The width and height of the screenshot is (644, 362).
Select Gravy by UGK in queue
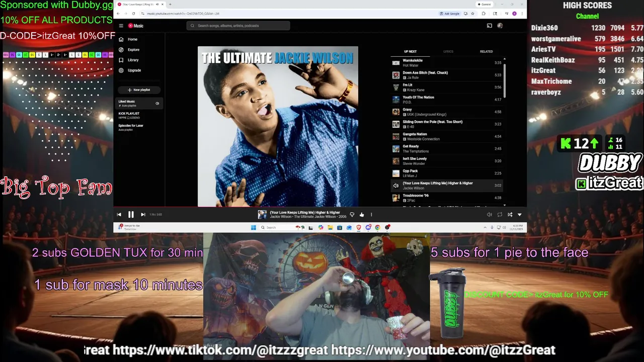point(447,112)
